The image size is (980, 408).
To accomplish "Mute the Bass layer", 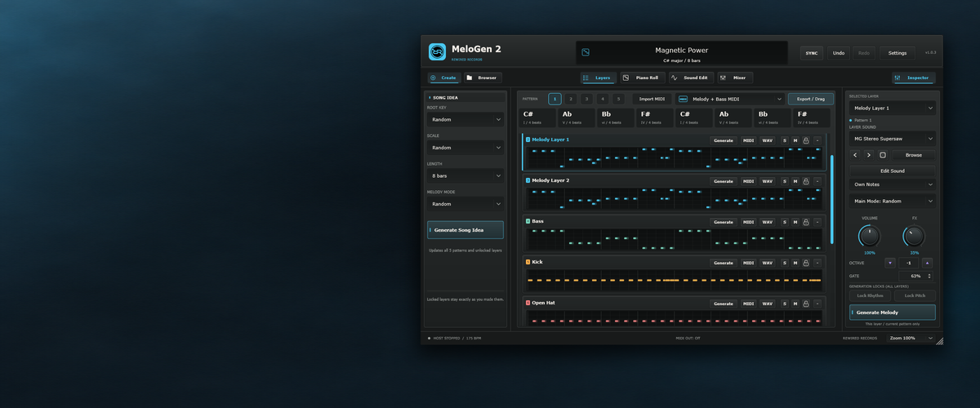I will pos(795,222).
